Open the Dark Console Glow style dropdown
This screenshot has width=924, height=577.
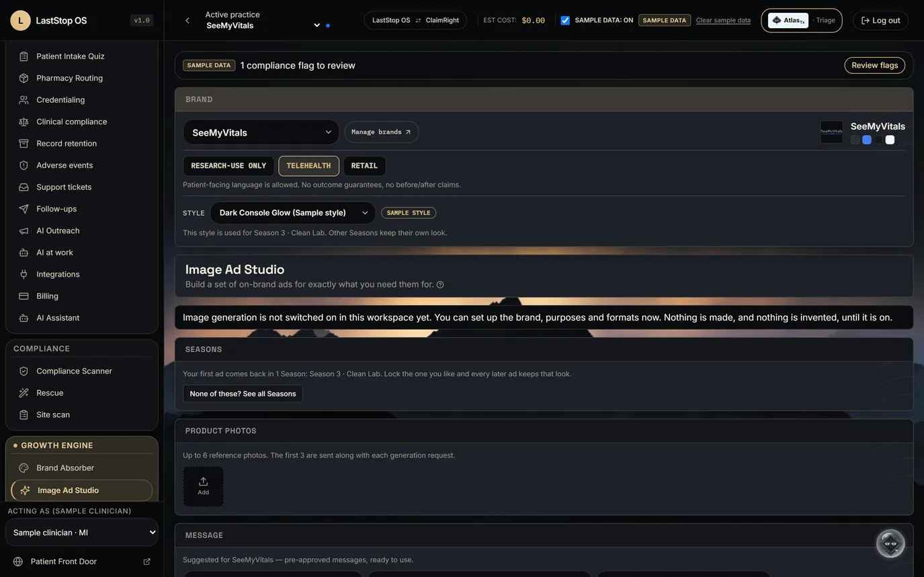pos(292,213)
